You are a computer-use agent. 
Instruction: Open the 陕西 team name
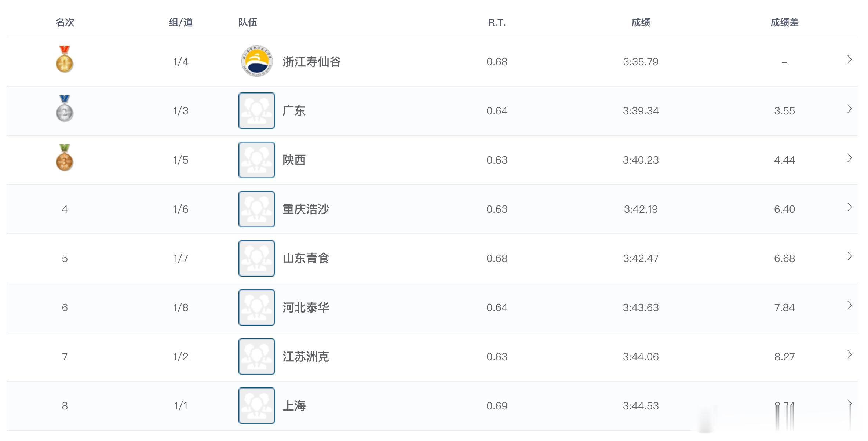[294, 160]
